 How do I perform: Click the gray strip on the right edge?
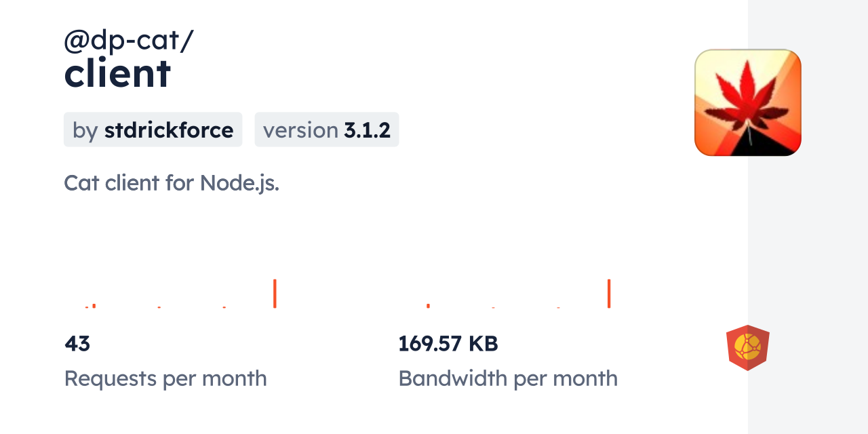point(808,217)
